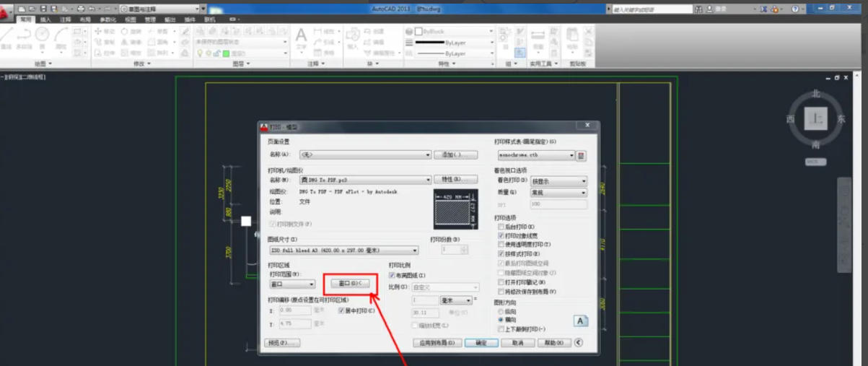Click the Save icon in quick access toolbar

coord(45,9)
